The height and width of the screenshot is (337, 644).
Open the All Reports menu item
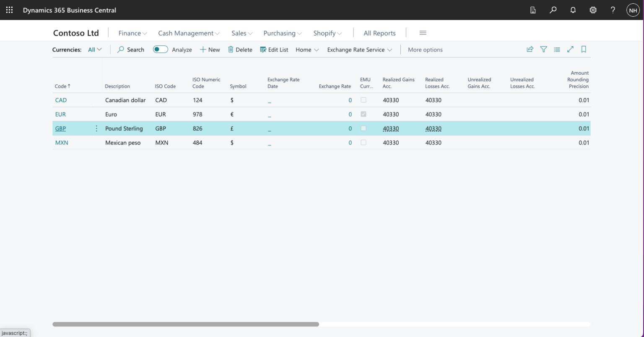379,33
